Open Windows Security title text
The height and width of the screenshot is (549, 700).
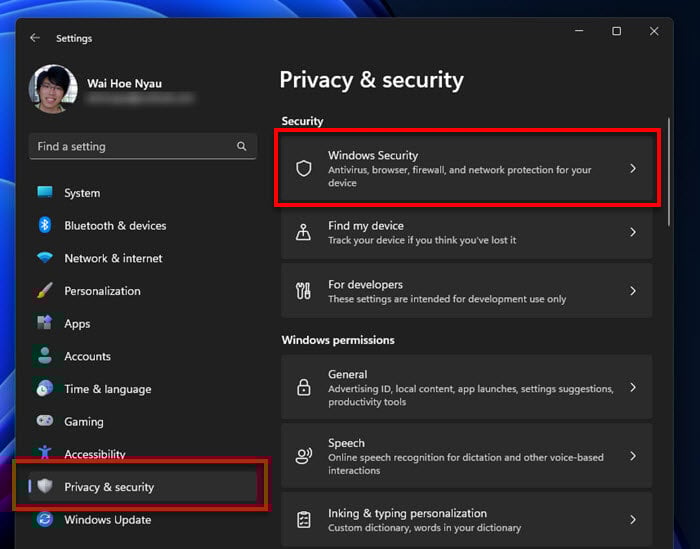coord(373,155)
